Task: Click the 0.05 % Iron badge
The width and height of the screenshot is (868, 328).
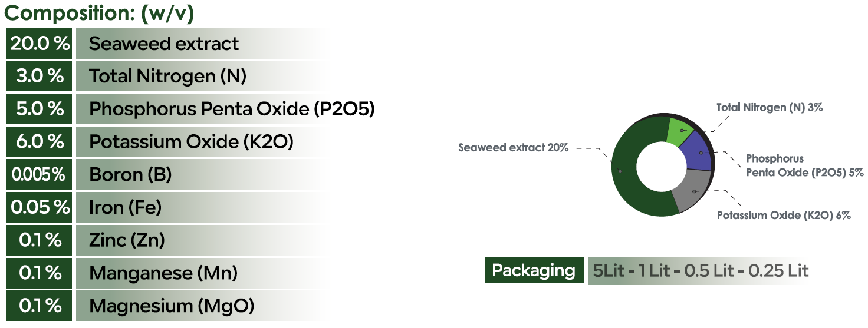Action: [x=39, y=207]
